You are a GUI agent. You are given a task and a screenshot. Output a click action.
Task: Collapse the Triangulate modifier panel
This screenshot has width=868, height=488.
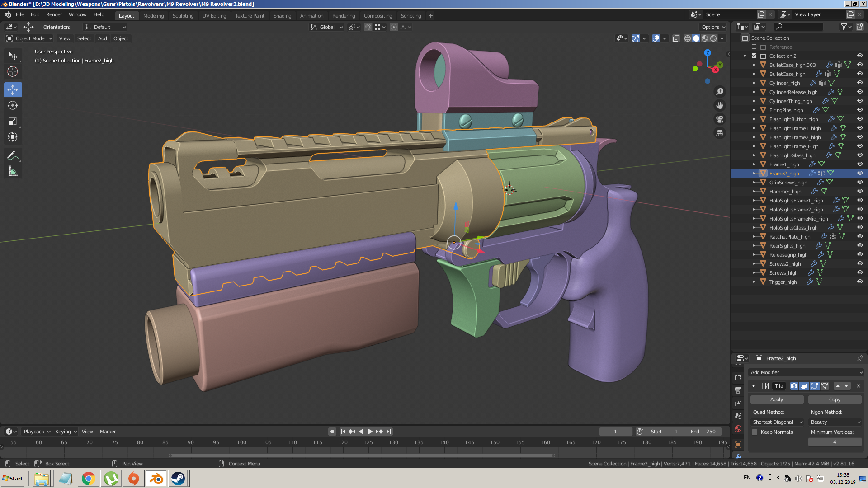(754, 386)
